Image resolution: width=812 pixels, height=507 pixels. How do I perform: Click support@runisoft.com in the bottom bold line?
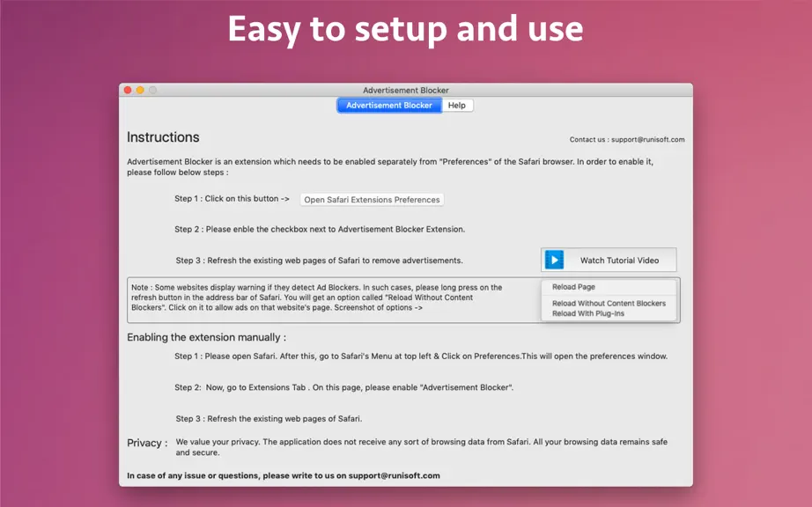click(x=394, y=475)
